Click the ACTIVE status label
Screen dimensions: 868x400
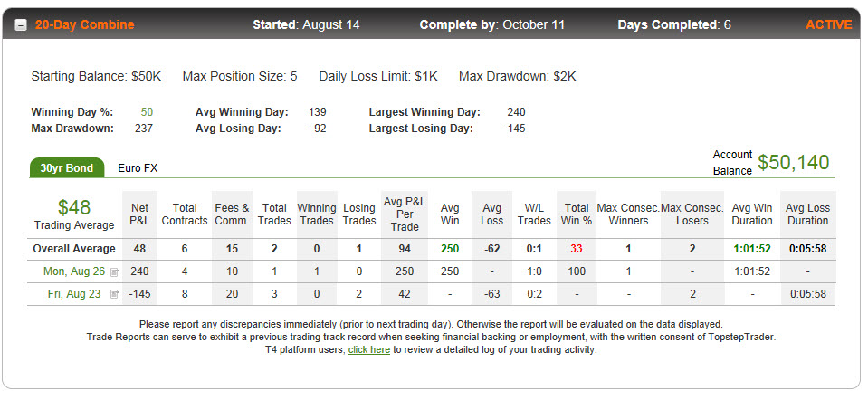click(829, 25)
